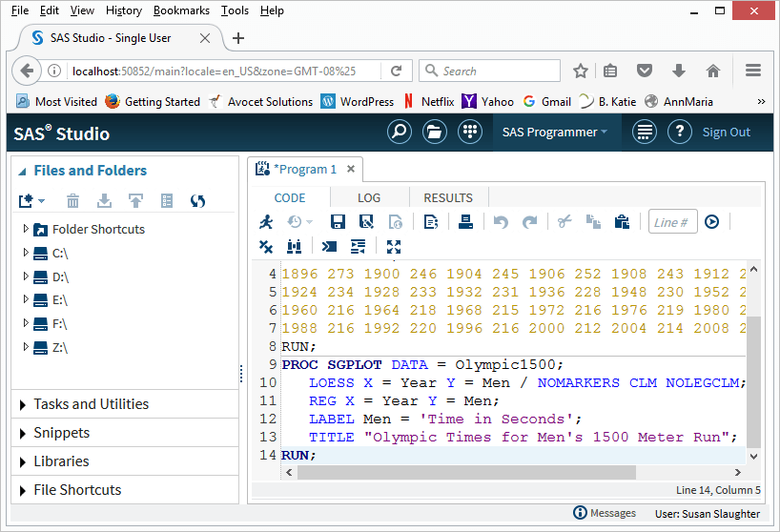Open the Netflix bookmark
The image size is (780, 532).
coord(429,101)
